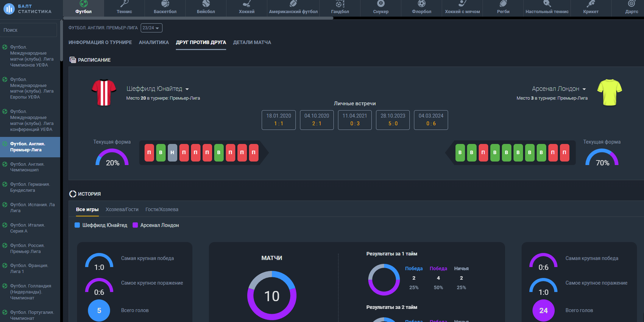This screenshot has height=322, width=644.
Task: Click blue Шеффилд Юнайтед legend swatch
Action: (77, 225)
